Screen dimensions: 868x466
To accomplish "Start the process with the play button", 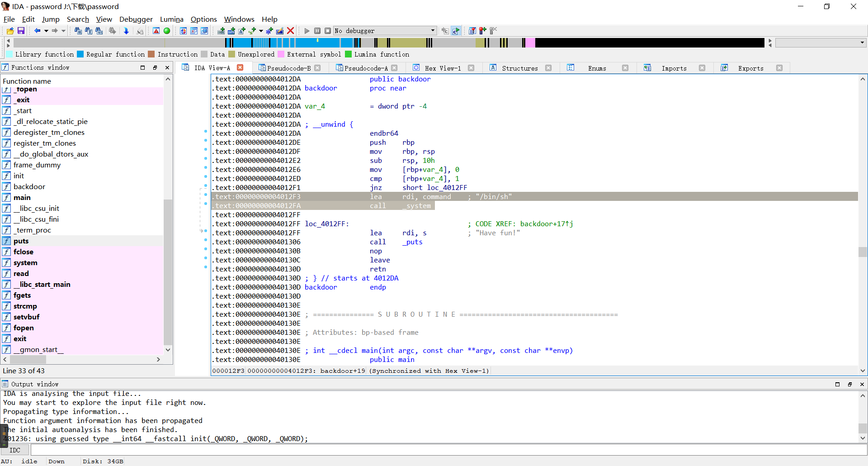I will [x=307, y=31].
